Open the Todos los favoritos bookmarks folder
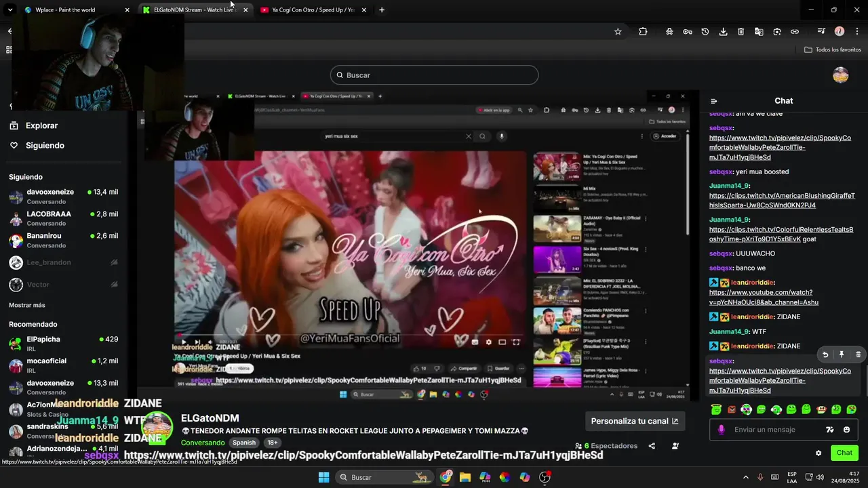 (x=833, y=49)
